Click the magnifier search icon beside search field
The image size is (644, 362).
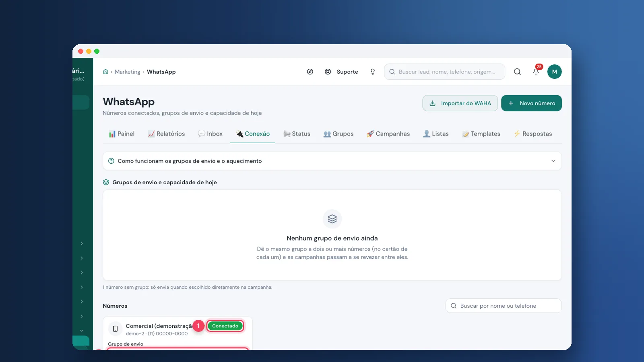tap(517, 72)
